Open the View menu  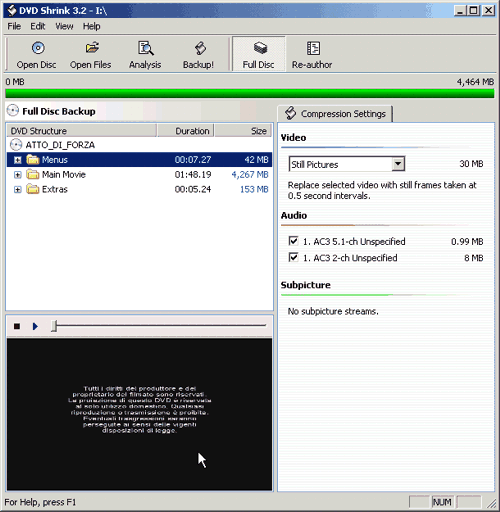pyautogui.click(x=64, y=26)
